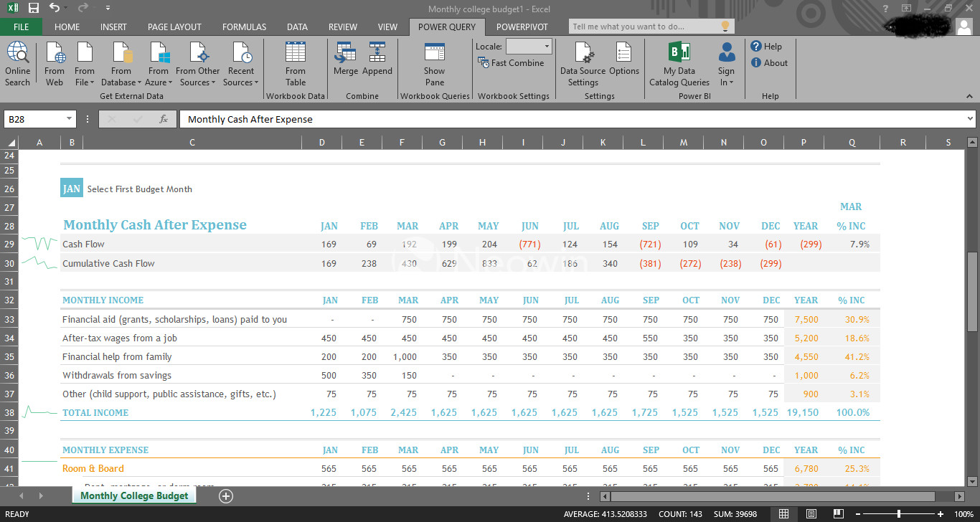Click the JAN first budget month button
Viewport: 980px width, 522px height.
[x=71, y=189]
